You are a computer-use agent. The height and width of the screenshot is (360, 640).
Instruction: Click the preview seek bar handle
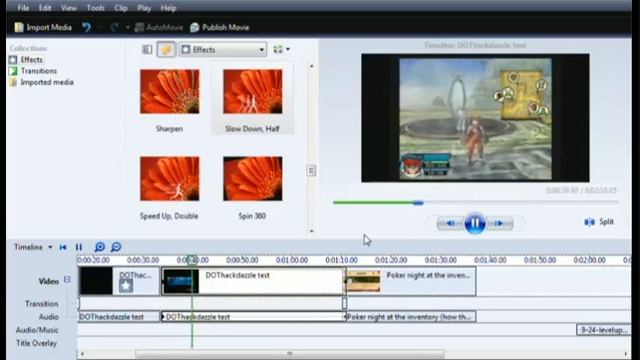click(418, 202)
